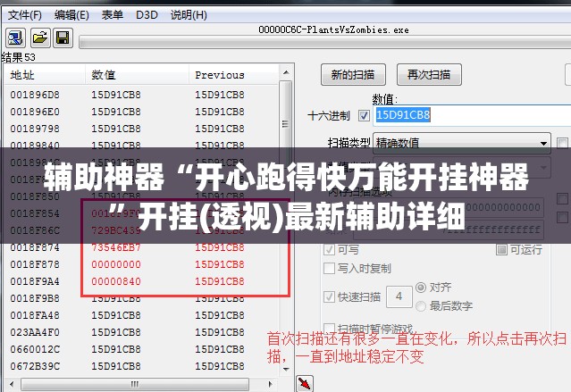The image size is (571, 392).
Task: Click the address list scroll-down arrow
Action: pyautogui.click(x=286, y=369)
